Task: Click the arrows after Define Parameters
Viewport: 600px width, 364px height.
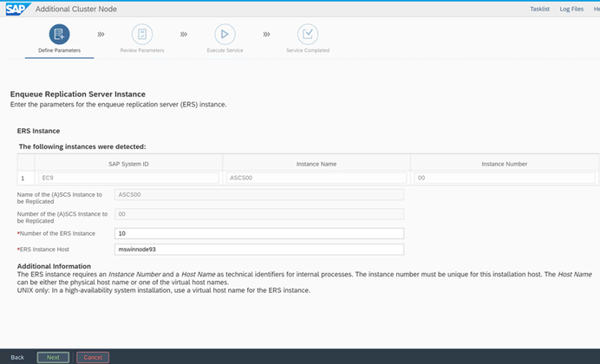Action: [x=101, y=34]
